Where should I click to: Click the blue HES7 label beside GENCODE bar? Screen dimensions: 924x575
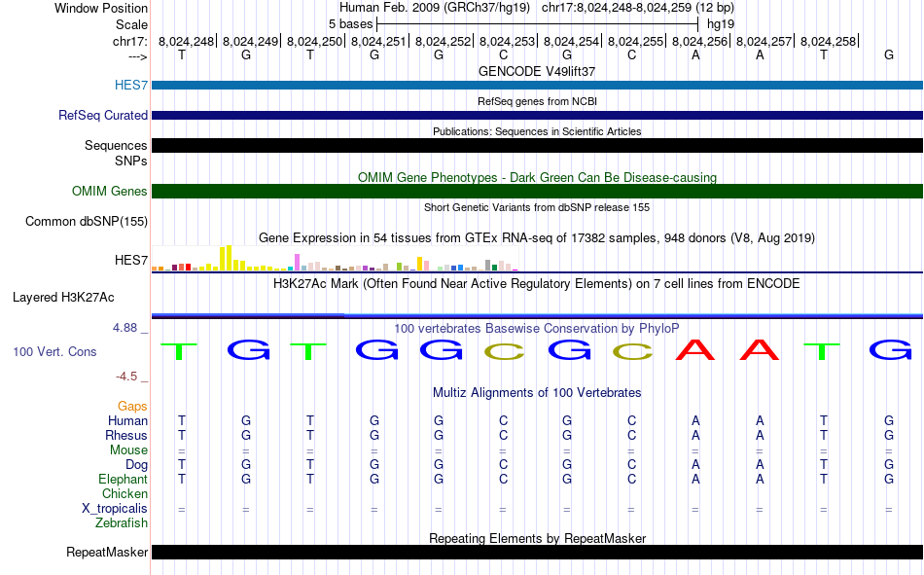click(x=131, y=85)
